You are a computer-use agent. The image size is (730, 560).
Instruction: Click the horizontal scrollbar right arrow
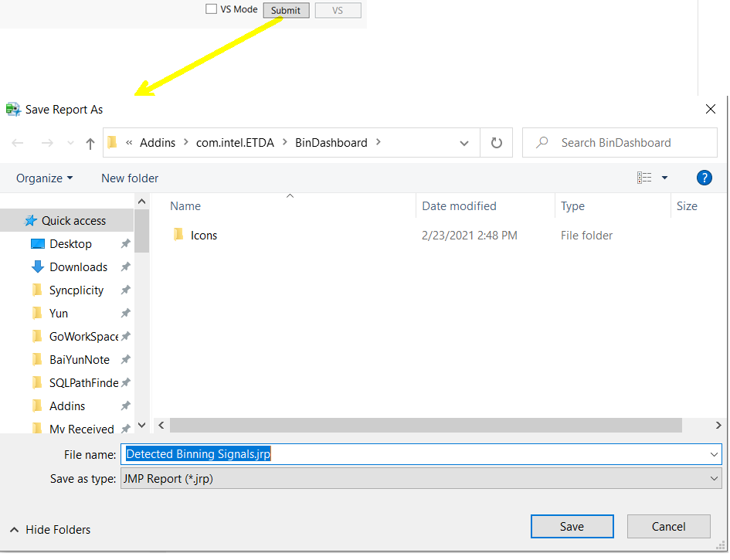tap(718, 425)
